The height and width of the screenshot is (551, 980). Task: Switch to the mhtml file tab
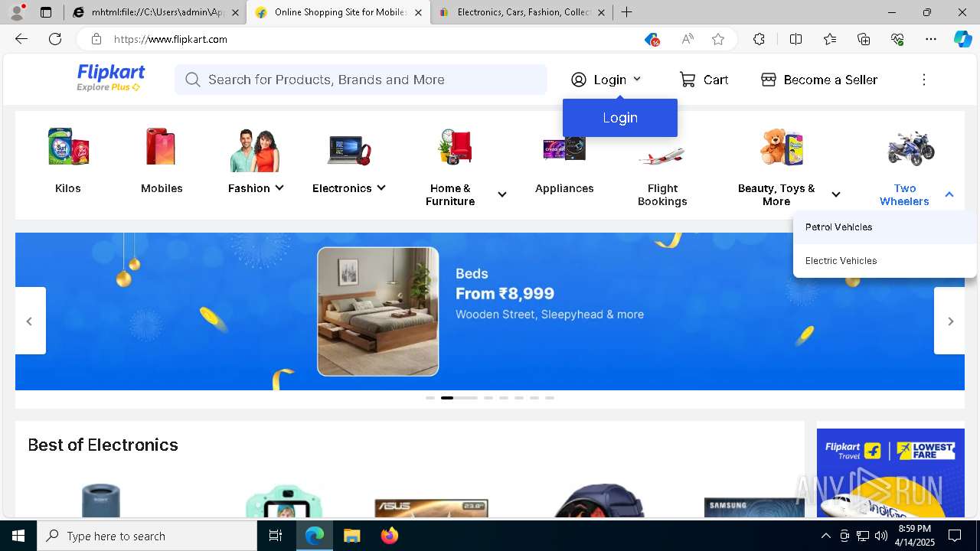coord(155,12)
